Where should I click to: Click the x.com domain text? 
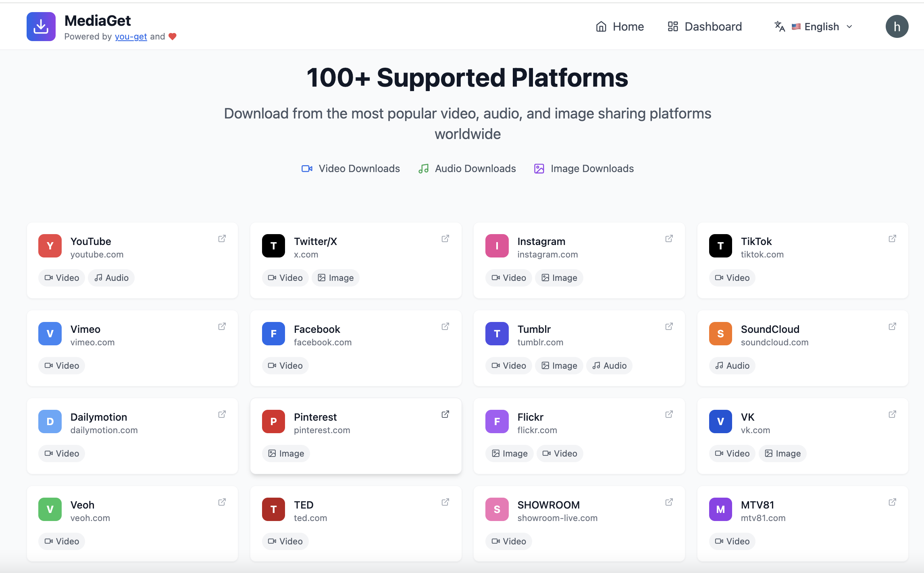(306, 255)
